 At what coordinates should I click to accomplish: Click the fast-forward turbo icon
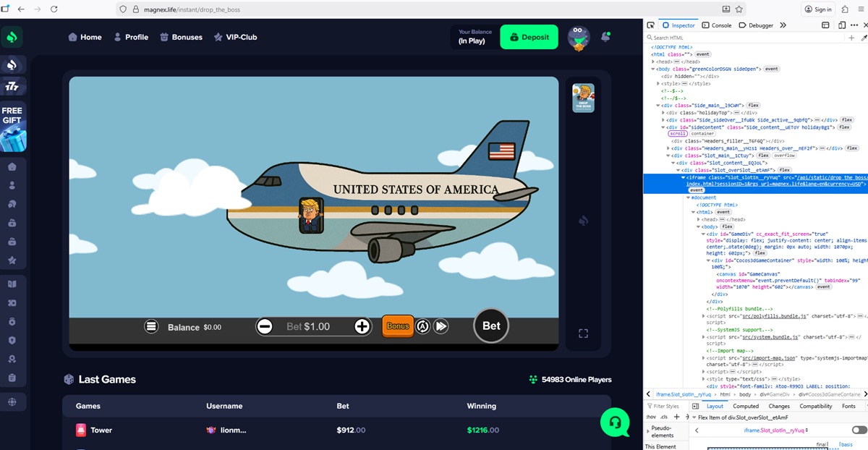(441, 326)
